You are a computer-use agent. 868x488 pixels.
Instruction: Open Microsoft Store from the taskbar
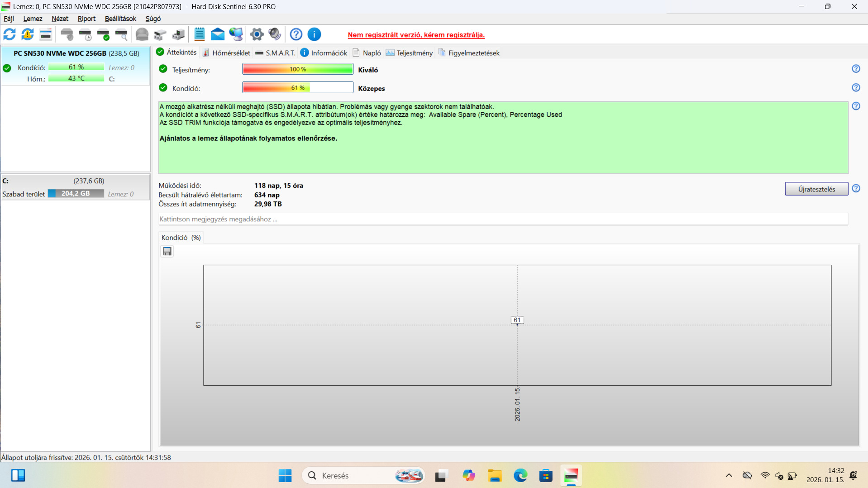pyautogui.click(x=546, y=476)
